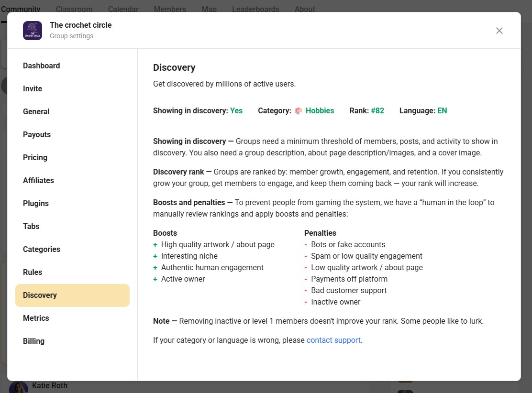Open Billing settings
The width and height of the screenshot is (532, 393).
coord(33,341)
